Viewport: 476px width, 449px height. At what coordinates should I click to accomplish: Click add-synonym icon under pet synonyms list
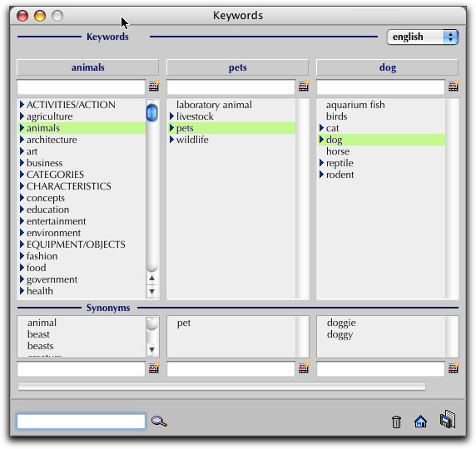click(304, 368)
